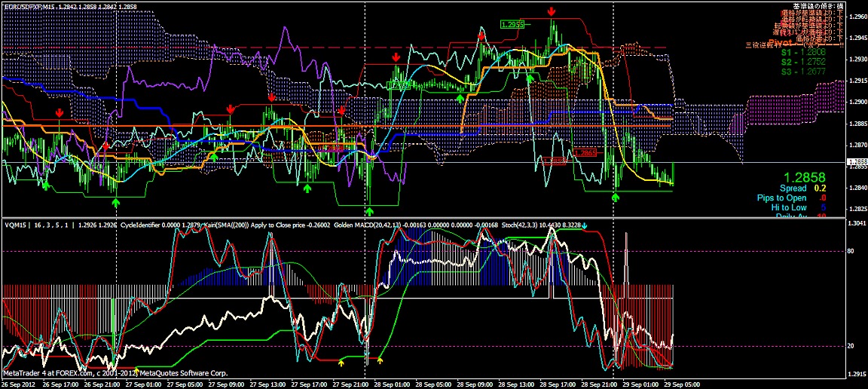
Task: Click the cyan down arrow after the Stoch values
Action: (x=584, y=225)
